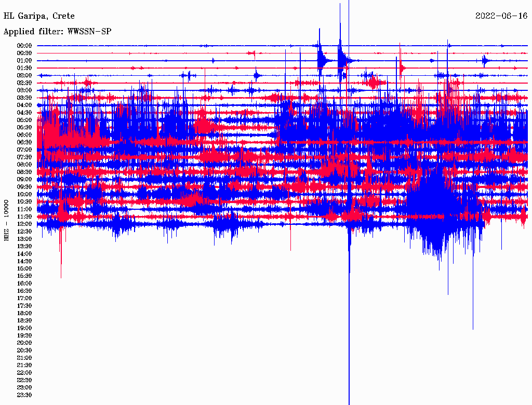Click the vertical 'HHZ - 10000' axis label
Image resolution: width=532 pixels, height=405 pixels.
click(x=6, y=220)
